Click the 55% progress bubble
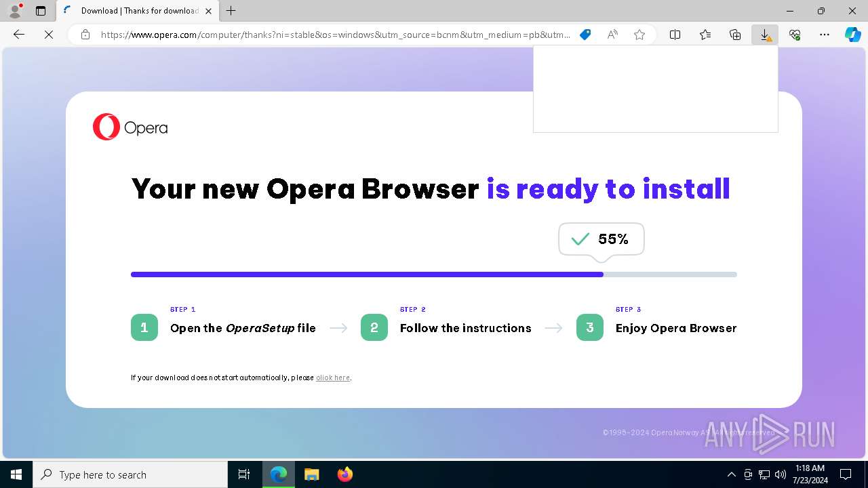Image resolution: width=868 pixels, height=488 pixels. (x=601, y=239)
